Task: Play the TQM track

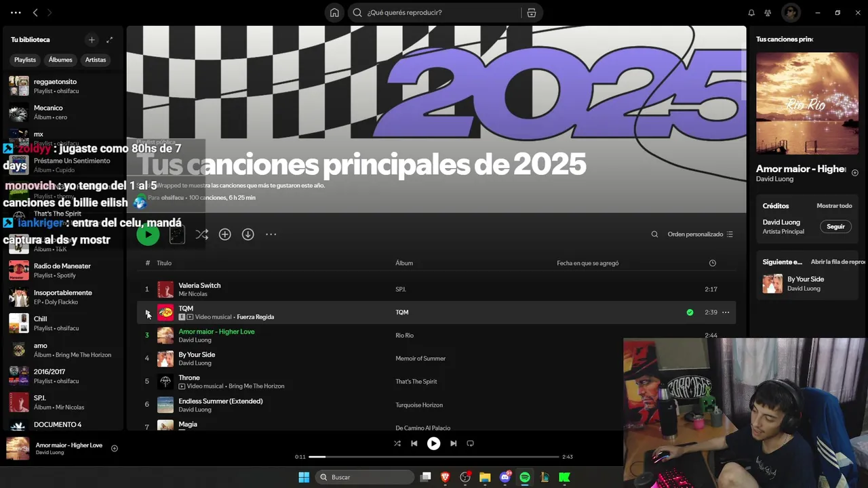Action: click(147, 312)
